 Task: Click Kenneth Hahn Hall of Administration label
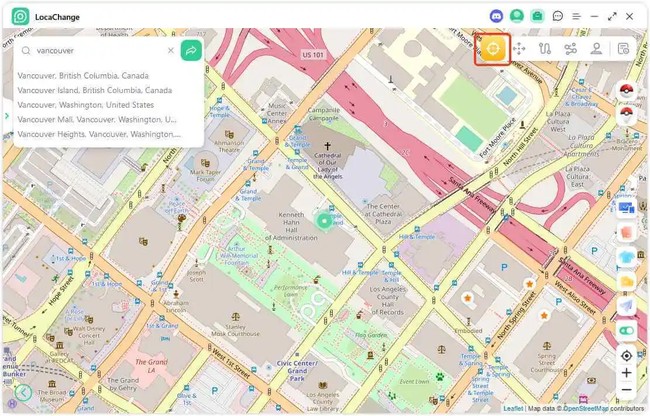tap(291, 226)
